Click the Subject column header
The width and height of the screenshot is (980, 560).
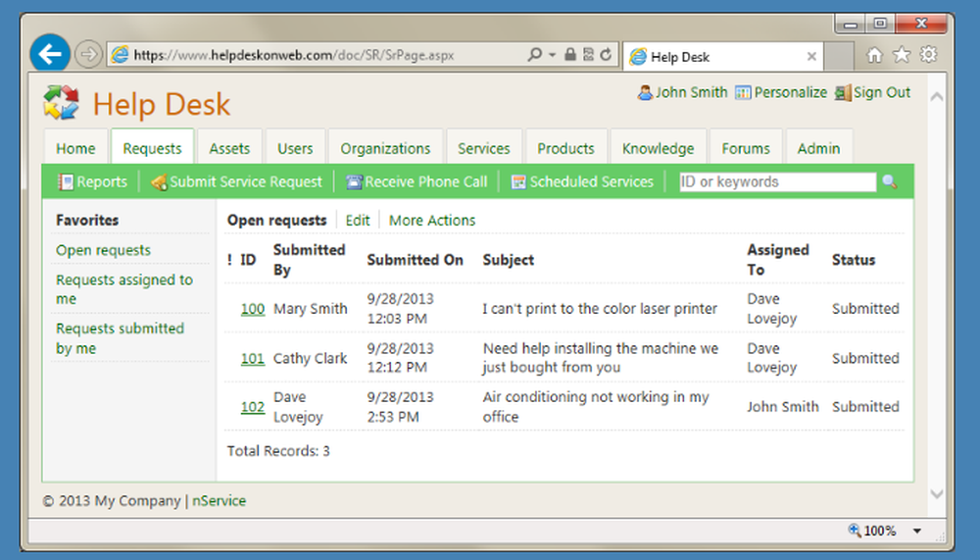tap(508, 260)
